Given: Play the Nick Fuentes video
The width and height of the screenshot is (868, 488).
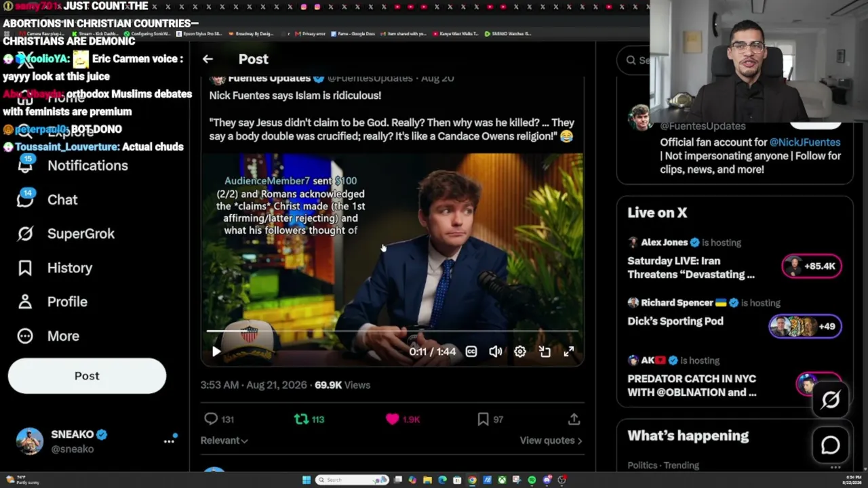Looking at the screenshot, I should [216, 351].
